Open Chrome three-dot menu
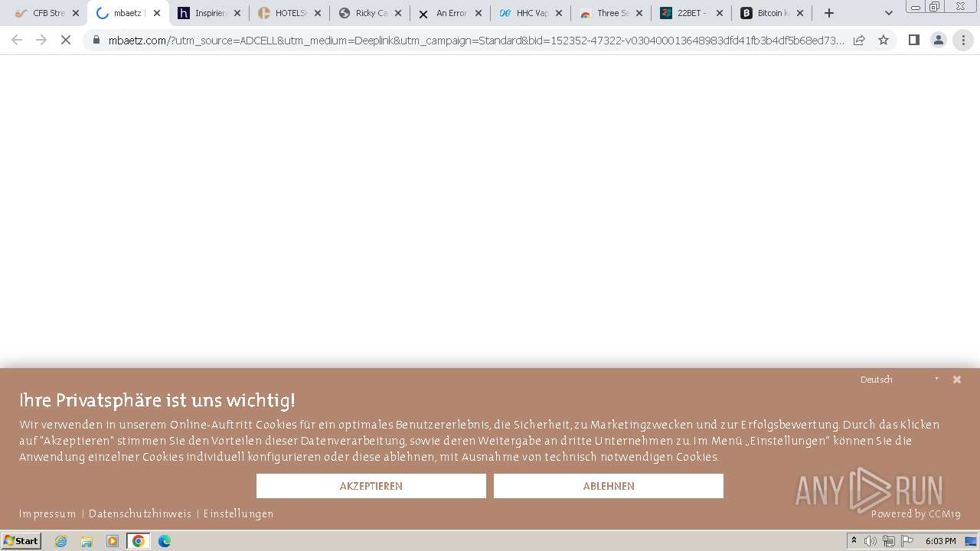The height and width of the screenshot is (551, 980). [963, 40]
